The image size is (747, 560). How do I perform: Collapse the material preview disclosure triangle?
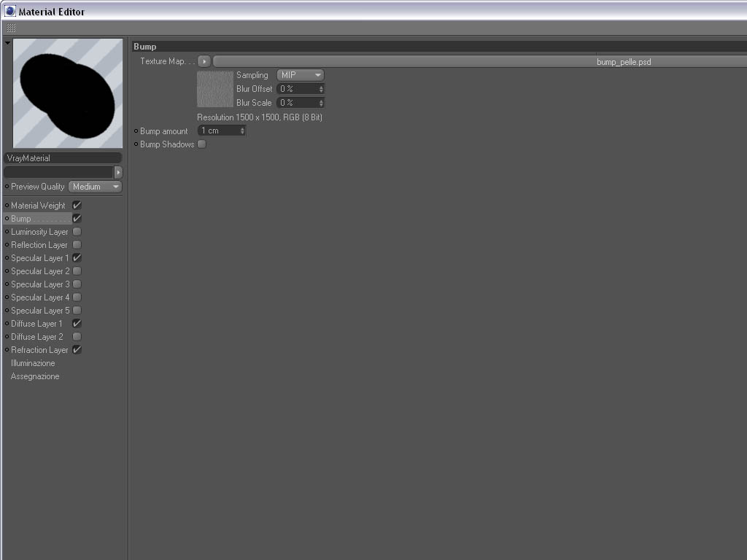7,43
